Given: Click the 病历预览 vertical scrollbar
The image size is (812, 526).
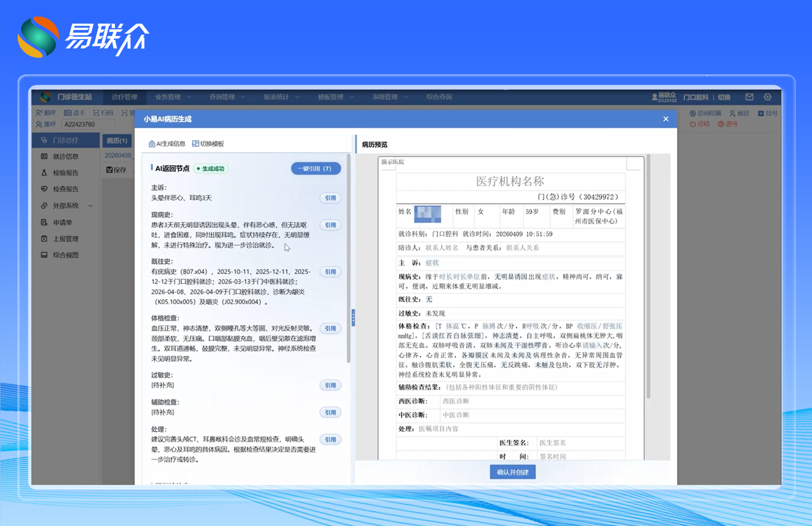Looking at the screenshot, I should [x=649, y=276].
